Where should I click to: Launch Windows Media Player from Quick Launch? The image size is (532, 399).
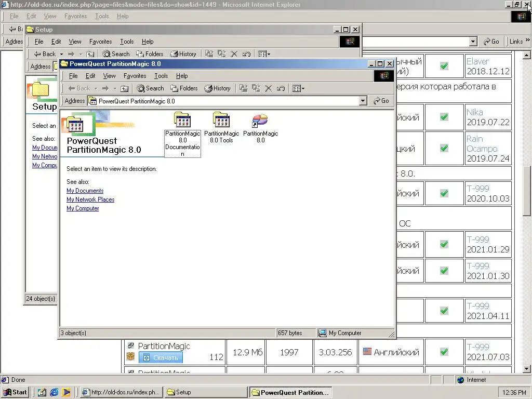(66, 392)
